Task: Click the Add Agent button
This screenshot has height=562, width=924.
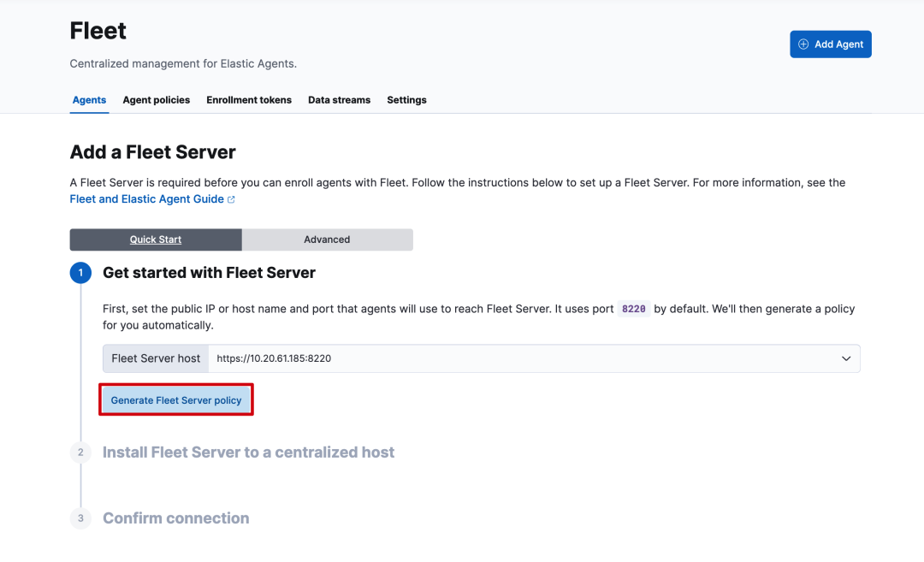Action: point(830,44)
